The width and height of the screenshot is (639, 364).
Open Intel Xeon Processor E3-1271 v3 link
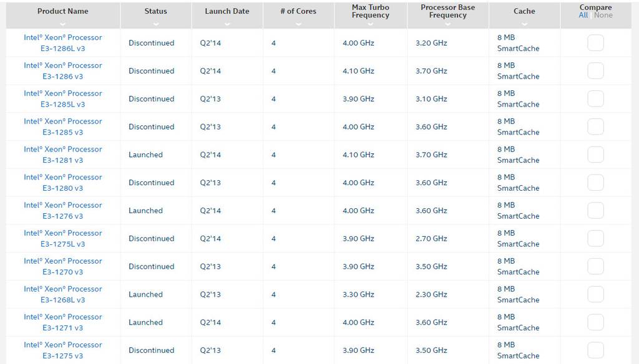pyautogui.click(x=62, y=322)
